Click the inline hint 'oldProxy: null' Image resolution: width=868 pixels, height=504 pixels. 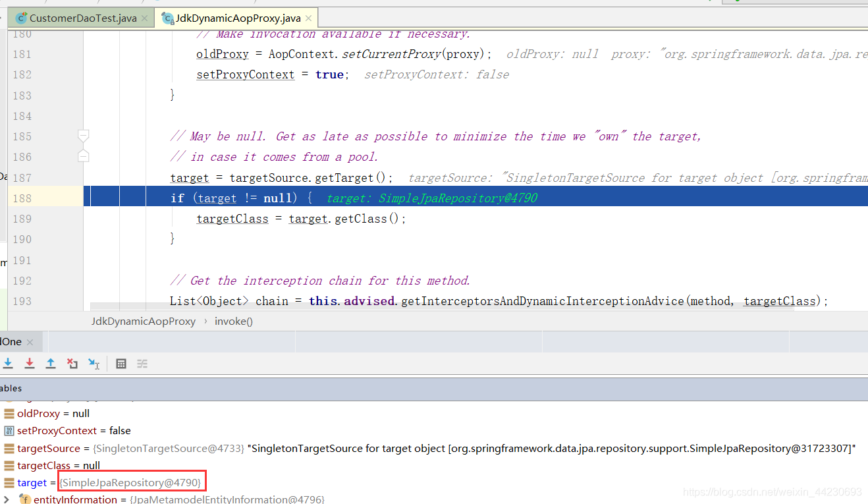[x=552, y=54]
